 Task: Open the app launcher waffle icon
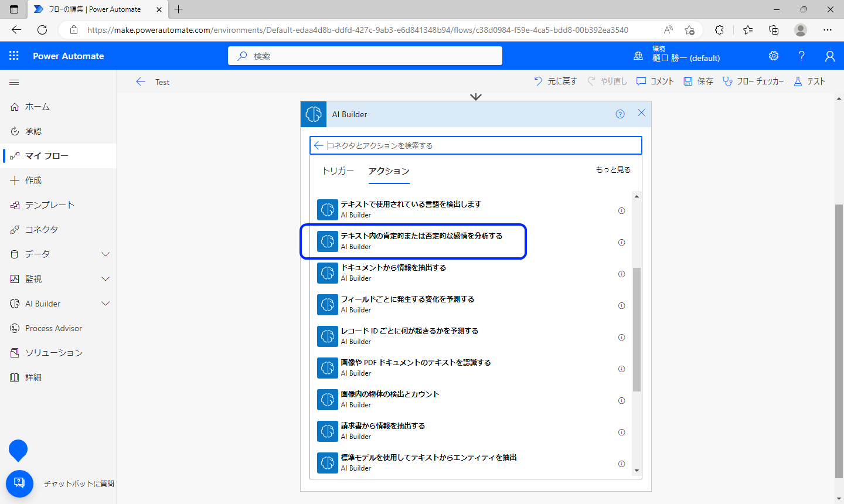click(14, 56)
